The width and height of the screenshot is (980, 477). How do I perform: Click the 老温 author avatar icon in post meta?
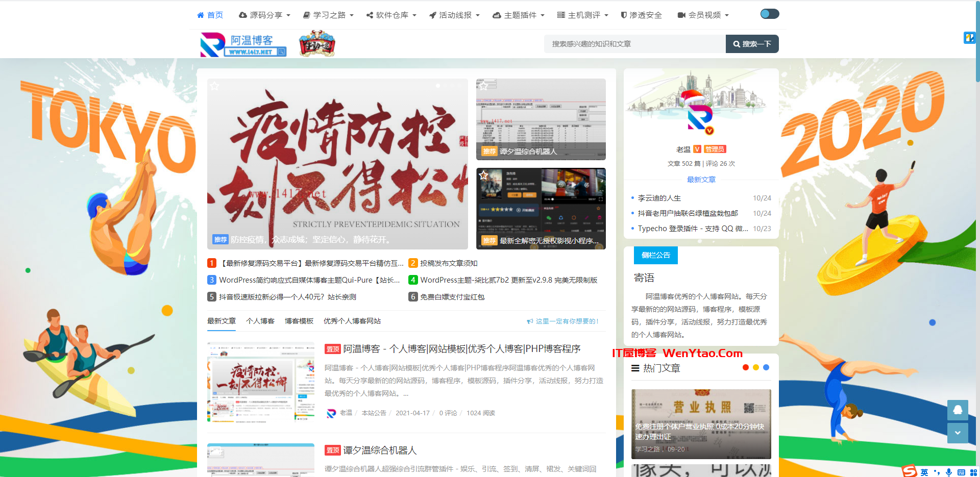click(331, 413)
